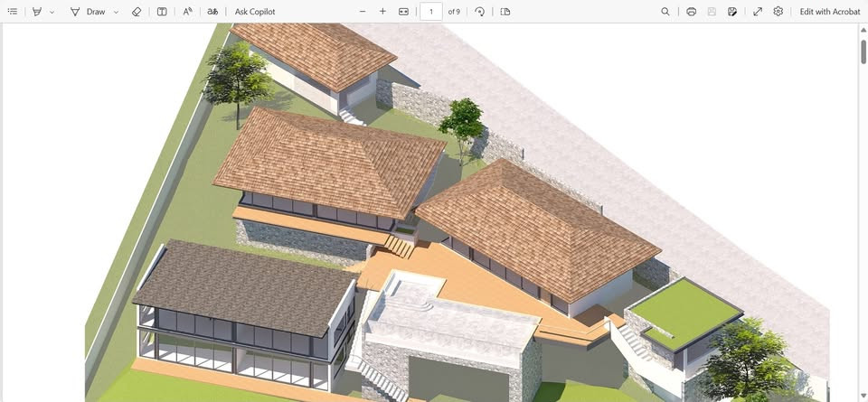Activate the Read aloud icon
Screen dimensions: 868x402
[x=188, y=12]
